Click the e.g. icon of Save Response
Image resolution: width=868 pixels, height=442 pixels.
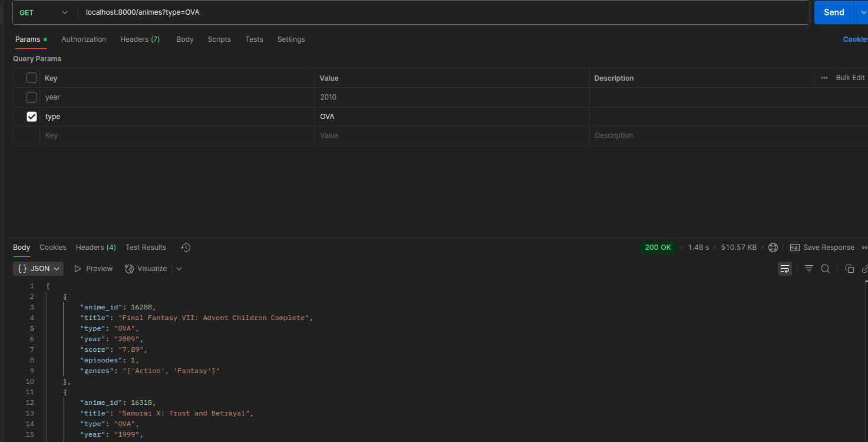[x=794, y=248]
